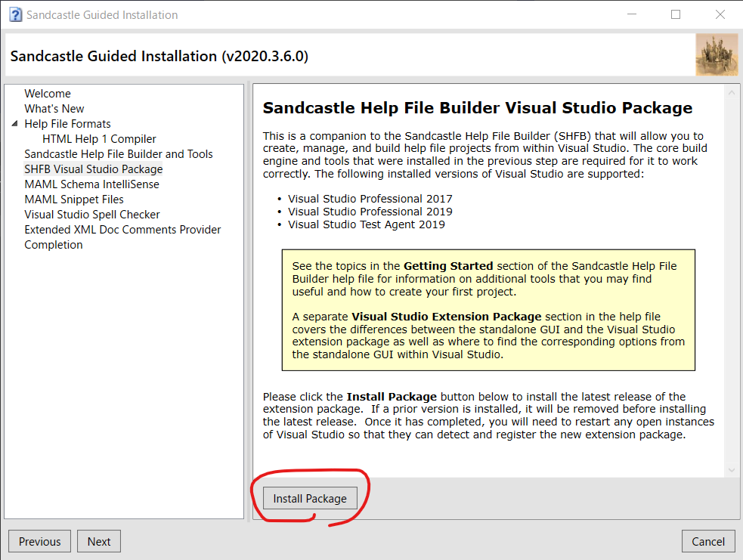This screenshot has width=743, height=560.
Task: Jump to the Completion step
Action: [x=53, y=244]
